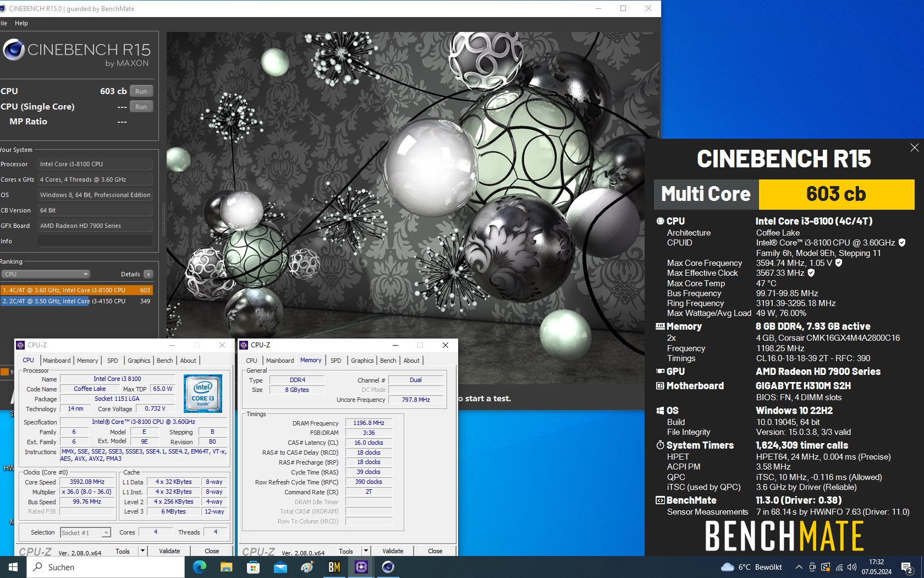The height and width of the screenshot is (578, 924).
Task: Show hidden system tray icons
Action: [x=799, y=567]
